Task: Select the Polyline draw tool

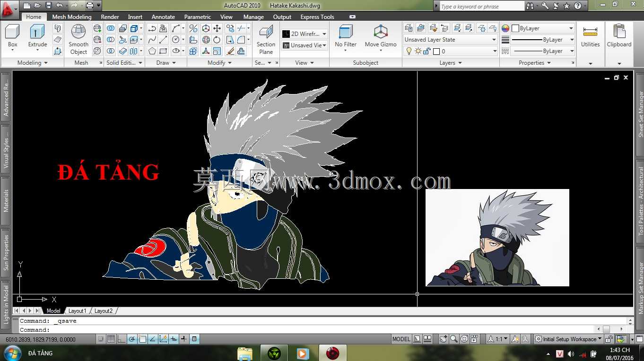Action: [x=152, y=28]
